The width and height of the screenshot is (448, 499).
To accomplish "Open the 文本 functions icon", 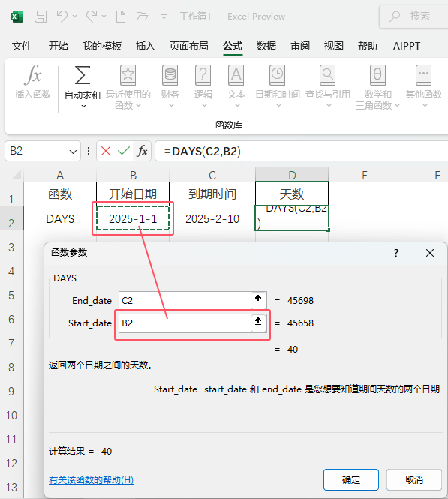I will coord(236,75).
